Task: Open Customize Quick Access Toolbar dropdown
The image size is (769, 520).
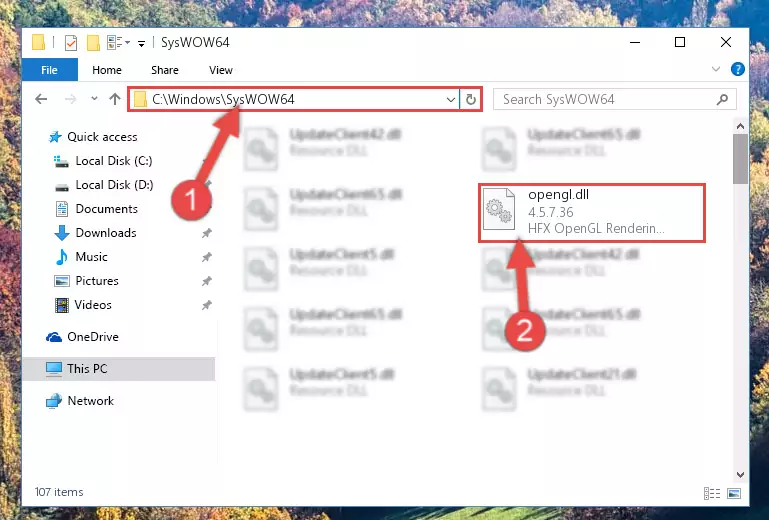Action: pyautogui.click(x=141, y=44)
